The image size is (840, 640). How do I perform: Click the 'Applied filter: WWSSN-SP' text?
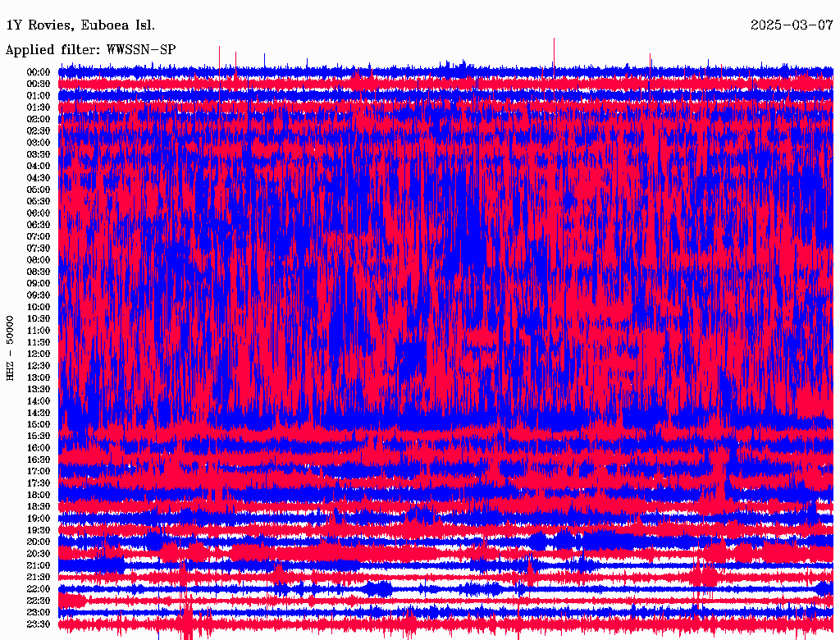[90, 50]
